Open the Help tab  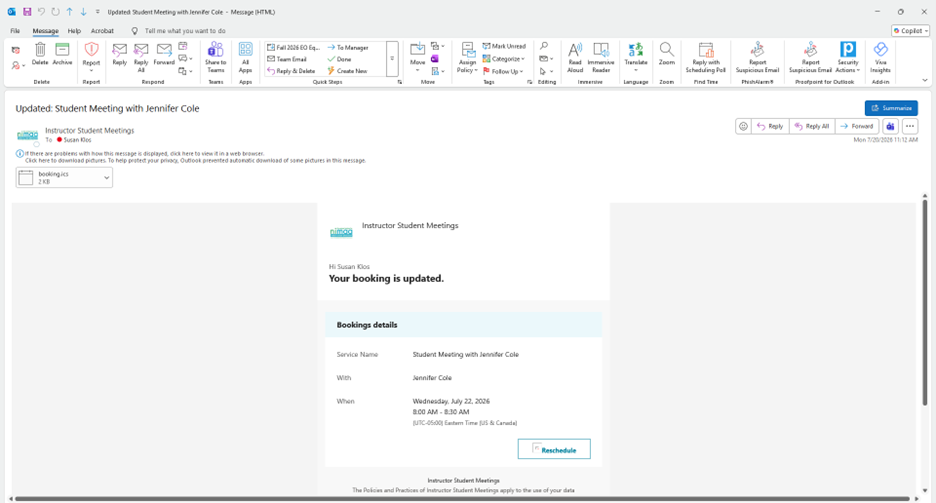point(74,30)
